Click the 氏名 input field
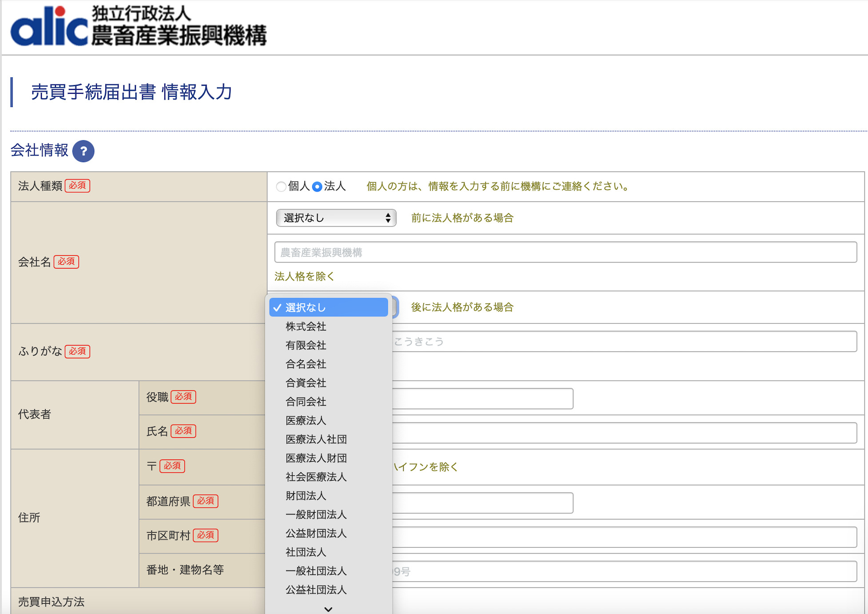 (624, 433)
